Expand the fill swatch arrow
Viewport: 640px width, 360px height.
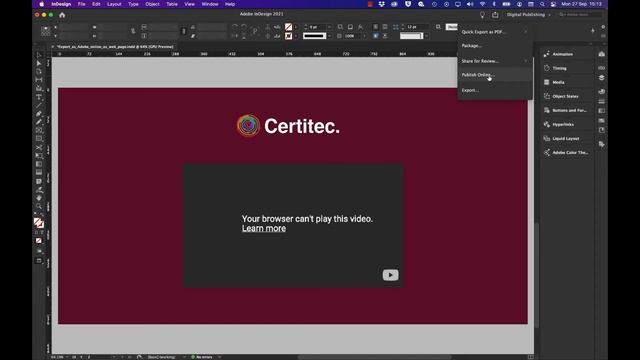point(296,27)
